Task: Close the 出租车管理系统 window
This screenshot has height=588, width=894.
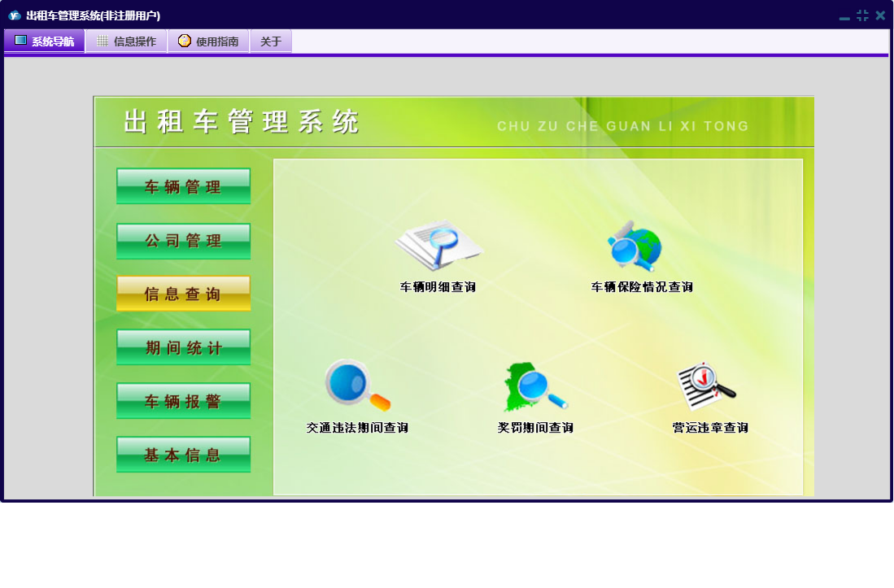Action: [x=880, y=15]
